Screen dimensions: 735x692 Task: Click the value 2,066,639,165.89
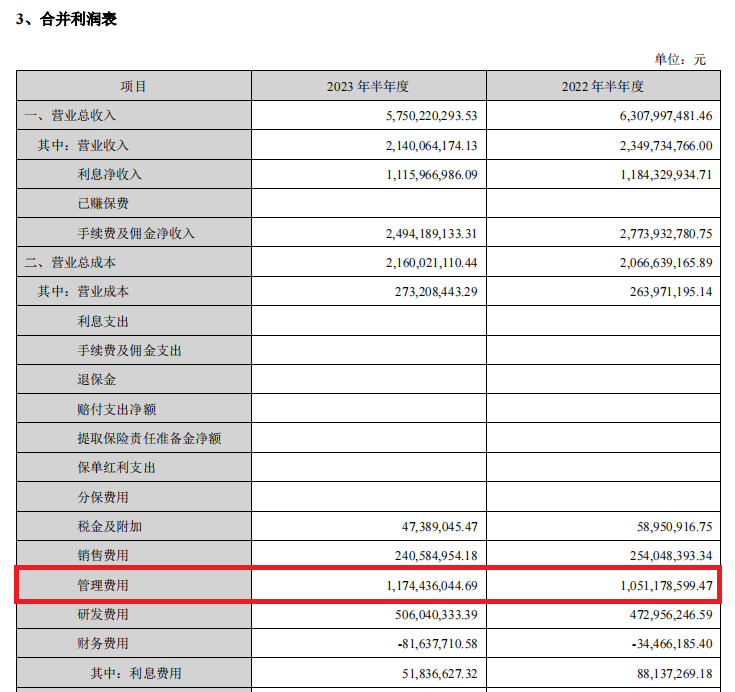coord(666,263)
